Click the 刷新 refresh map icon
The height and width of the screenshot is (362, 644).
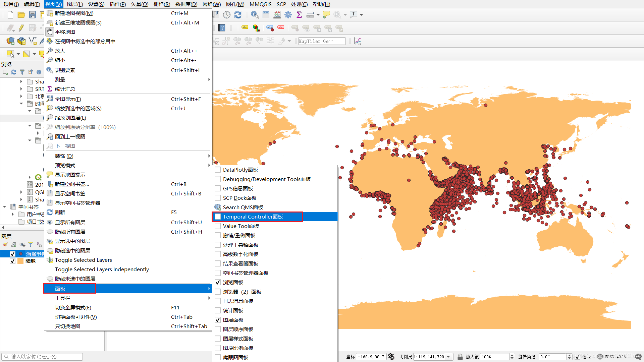point(50,212)
